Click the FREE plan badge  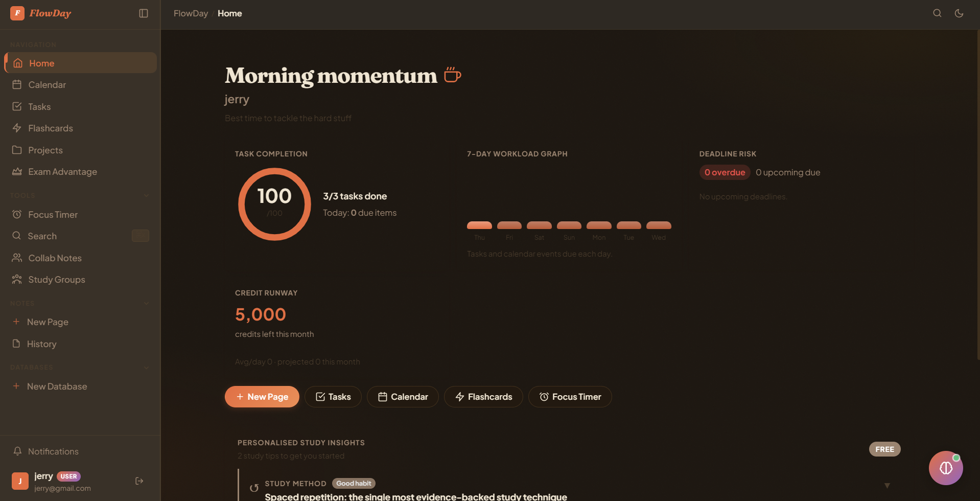884,449
